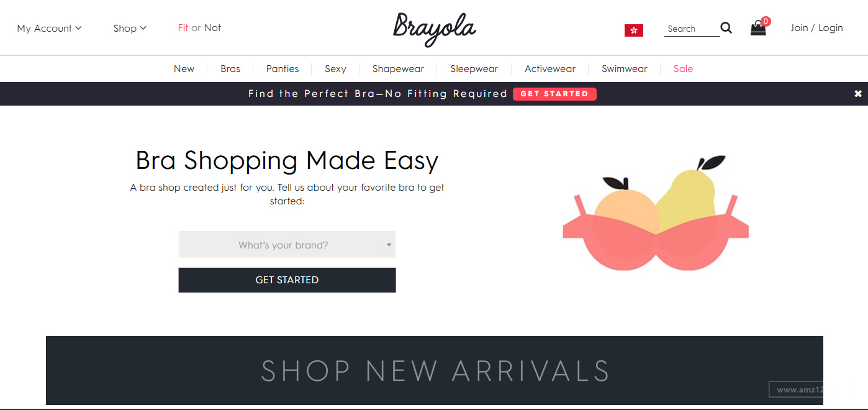
Task: Click the bra with fruit illustration
Action: pos(656,213)
